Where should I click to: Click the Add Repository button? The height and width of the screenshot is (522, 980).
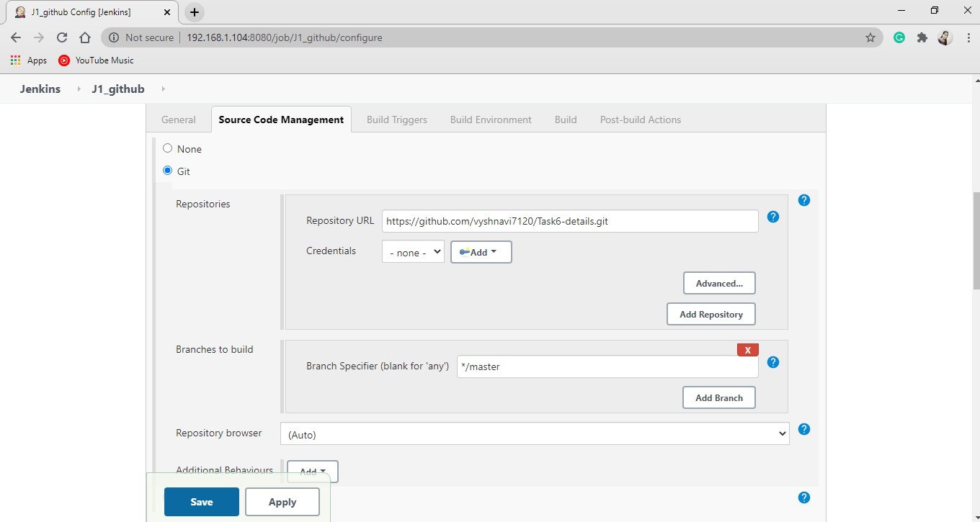pyautogui.click(x=710, y=314)
